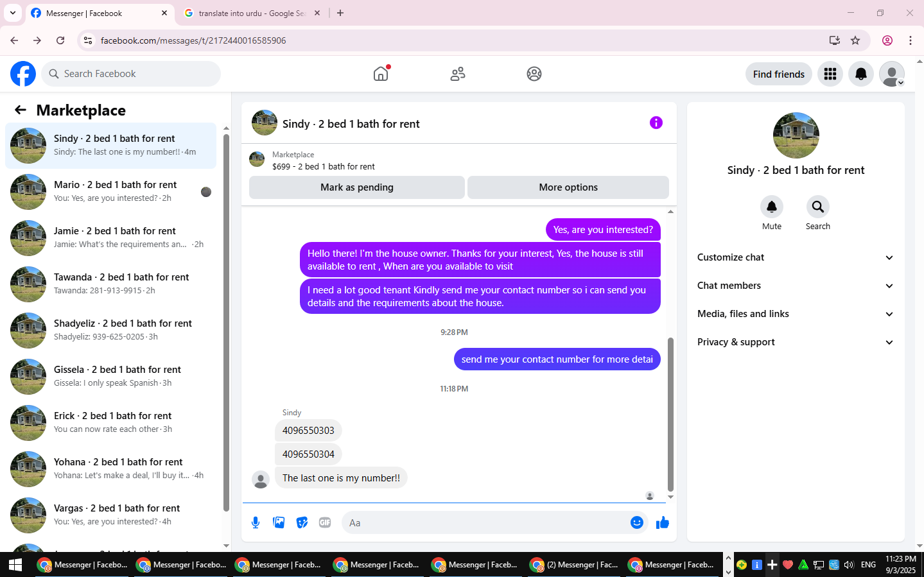Open Erick's chat
Viewport: 924px width, 577px height.
click(110, 423)
